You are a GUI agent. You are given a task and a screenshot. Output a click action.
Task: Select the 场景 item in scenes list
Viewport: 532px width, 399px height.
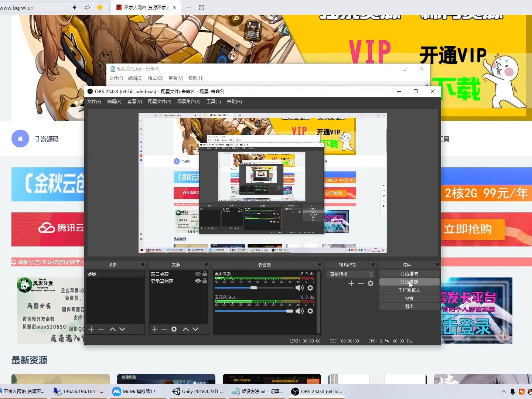coord(115,274)
